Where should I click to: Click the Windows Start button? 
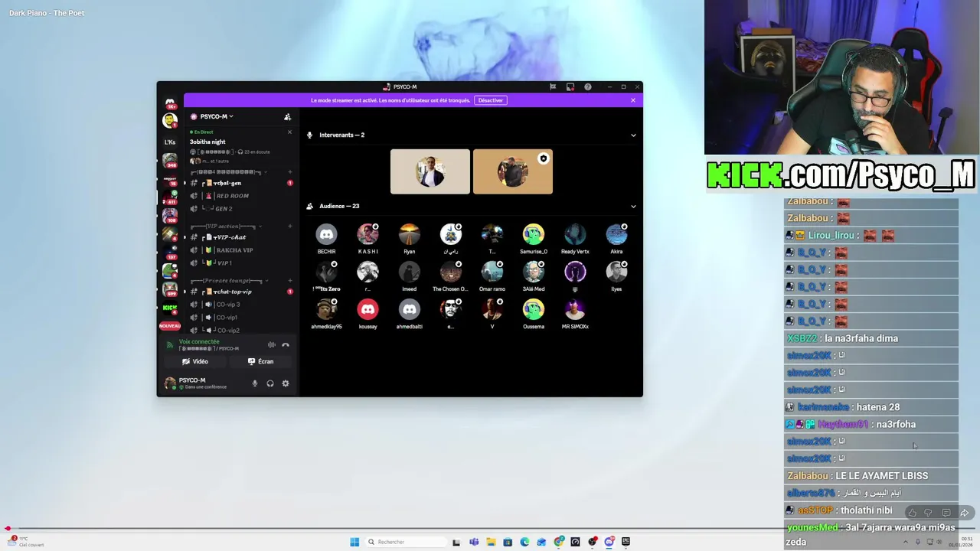click(x=354, y=542)
